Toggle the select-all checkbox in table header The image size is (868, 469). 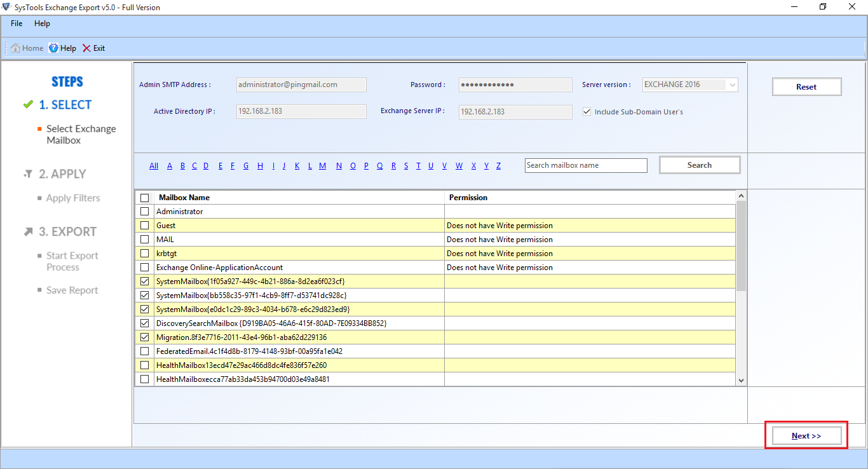(144, 198)
